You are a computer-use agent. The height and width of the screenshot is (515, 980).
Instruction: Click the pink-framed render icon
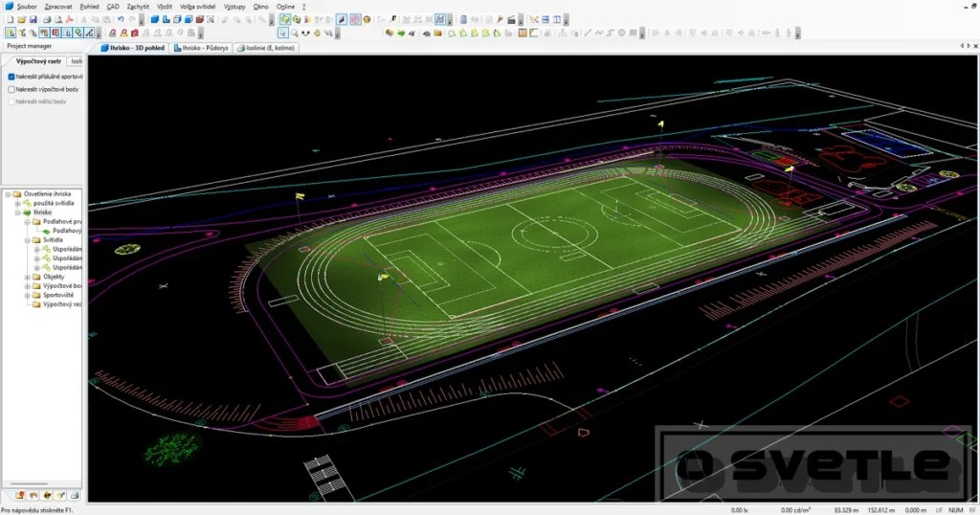pos(356,19)
